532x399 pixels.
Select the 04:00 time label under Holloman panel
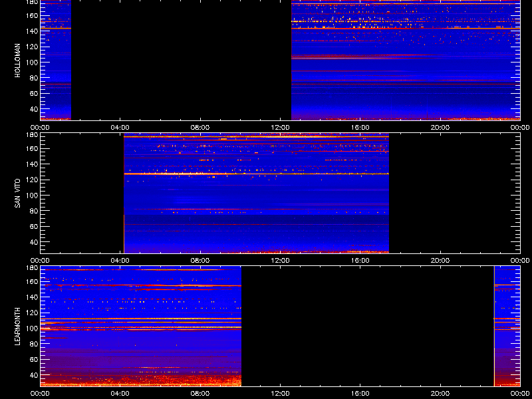tap(120, 128)
